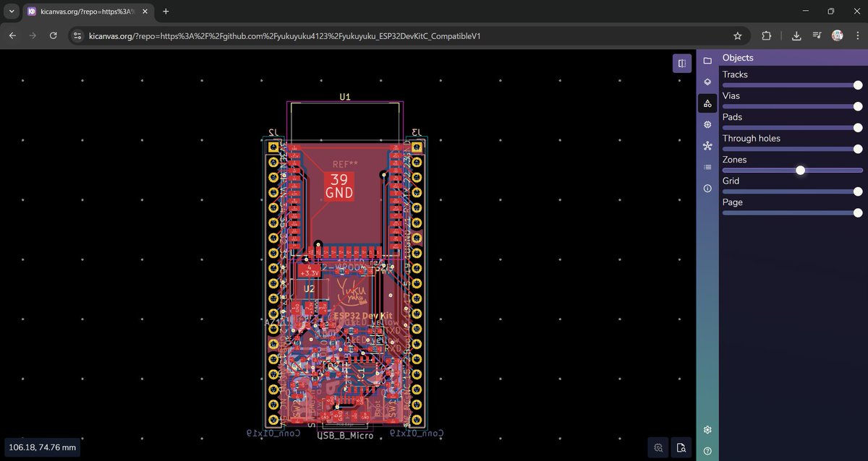
Task: Collapse the sidebar with panel toggle button
Action: (681, 64)
